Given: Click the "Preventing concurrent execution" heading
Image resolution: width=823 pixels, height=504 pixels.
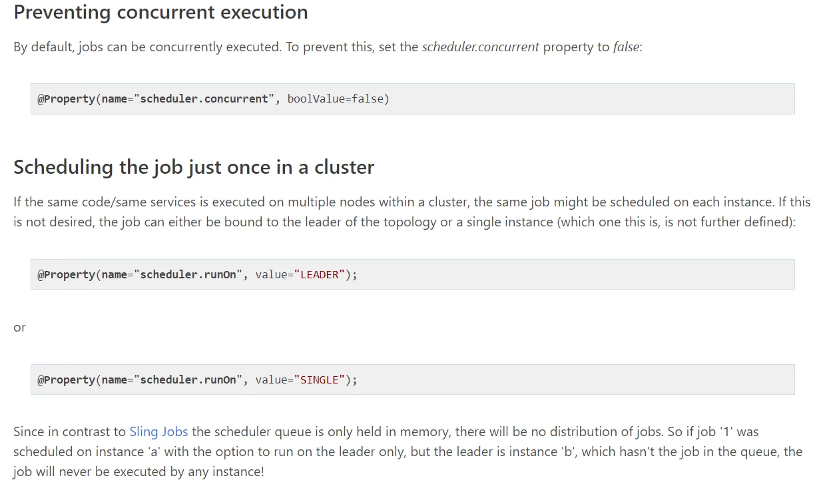Looking at the screenshot, I should (160, 12).
